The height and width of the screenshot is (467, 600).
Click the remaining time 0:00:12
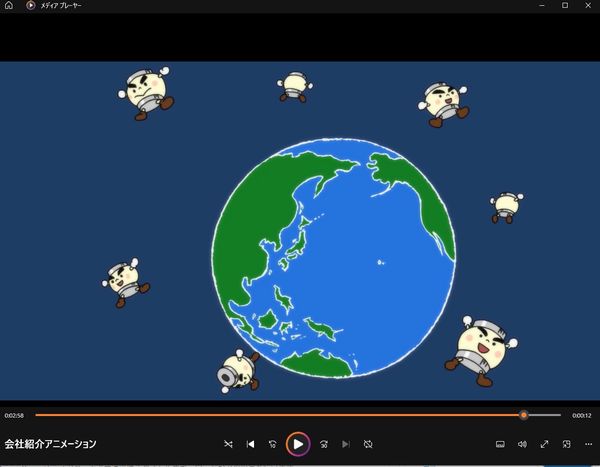coord(581,415)
